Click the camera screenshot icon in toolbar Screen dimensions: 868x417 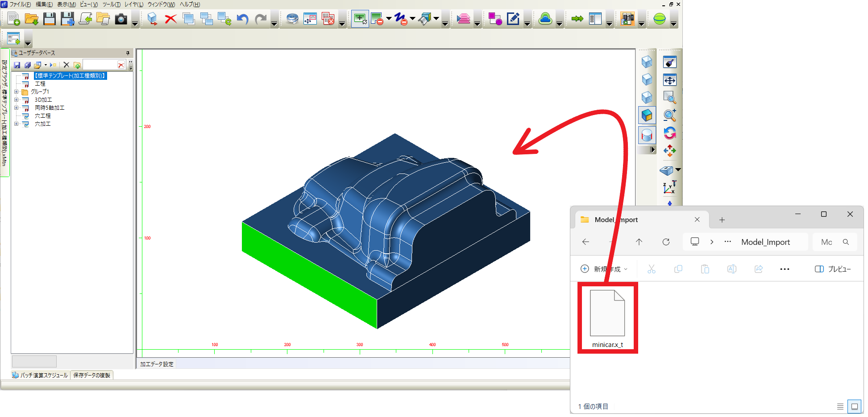121,19
